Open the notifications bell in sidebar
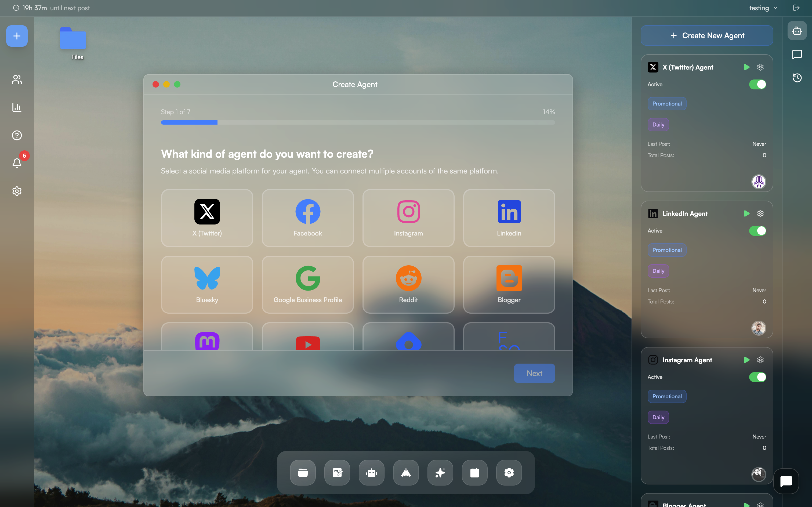Viewport: 812px width, 507px height. pos(17,163)
